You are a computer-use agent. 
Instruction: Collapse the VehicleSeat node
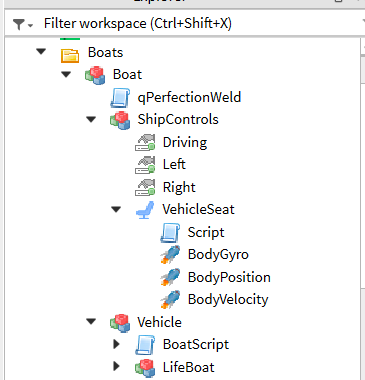[x=116, y=209]
